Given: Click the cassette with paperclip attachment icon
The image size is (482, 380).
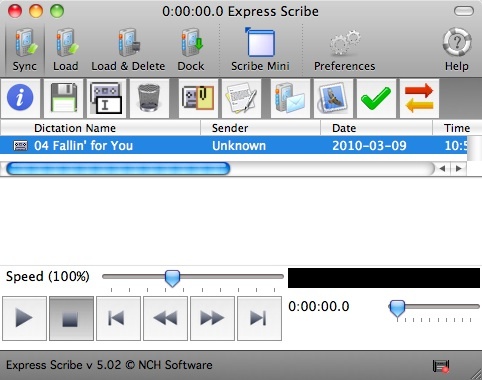Looking at the screenshot, I should 198,98.
